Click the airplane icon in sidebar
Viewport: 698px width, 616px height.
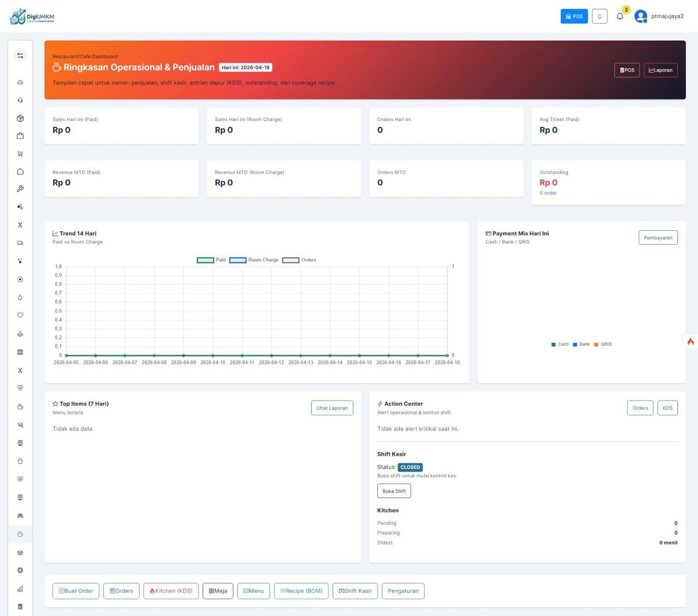point(20,334)
